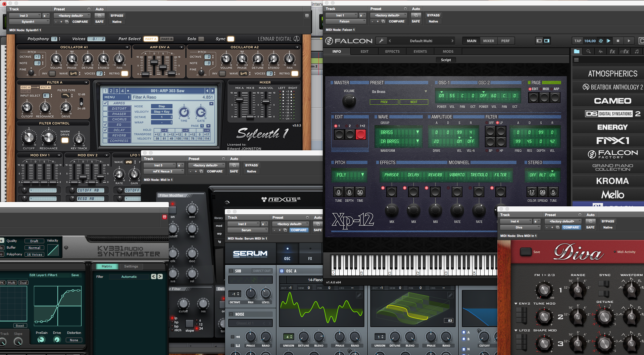Toggle Sylenth1 Sync switch
This screenshot has height=355, width=644.
point(231,39)
